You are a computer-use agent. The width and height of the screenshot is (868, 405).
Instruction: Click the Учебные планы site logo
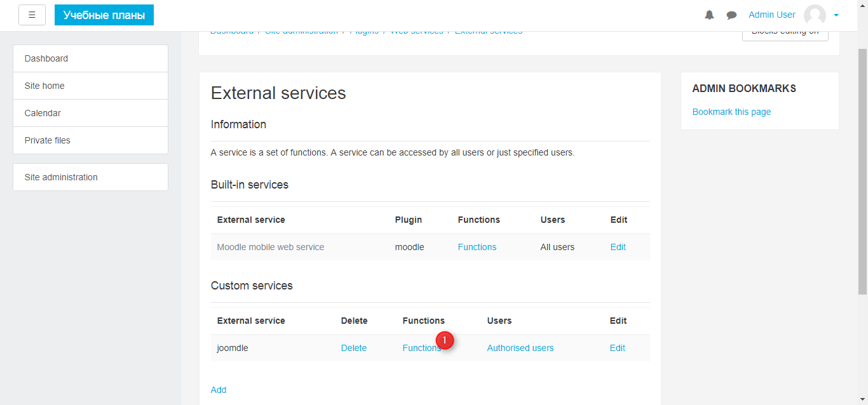(x=104, y=15)
